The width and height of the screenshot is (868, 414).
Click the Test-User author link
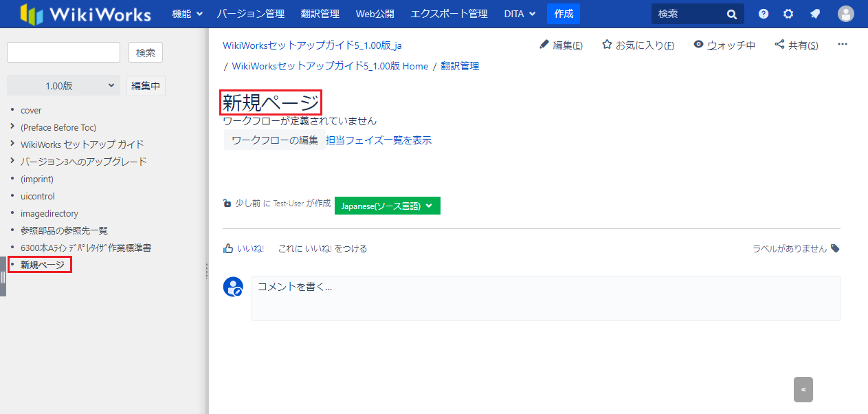tap(289, 204)
